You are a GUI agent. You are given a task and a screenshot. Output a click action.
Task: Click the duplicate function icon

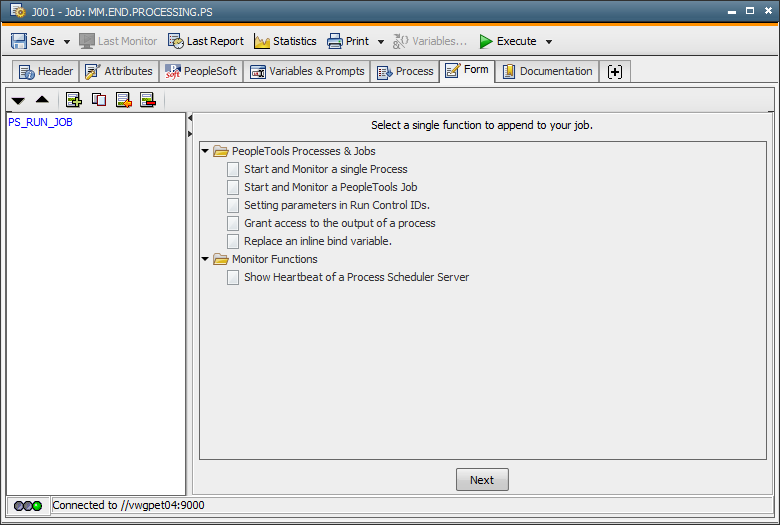[x=99, y=100]
